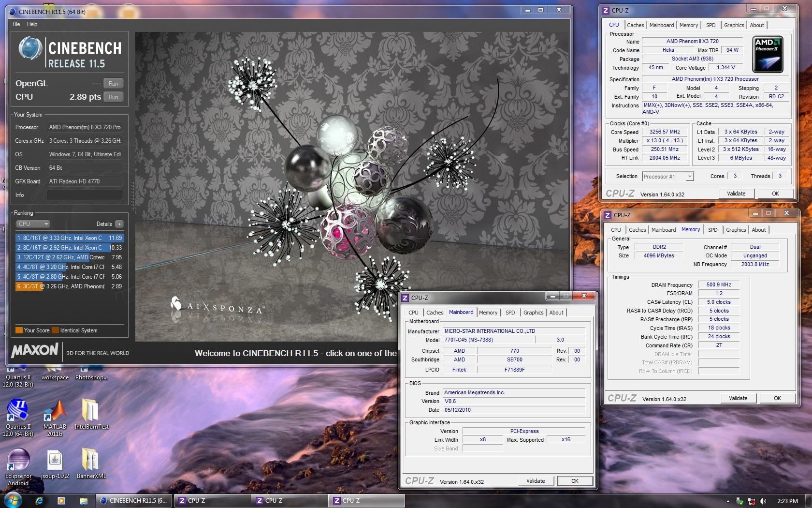Click the 2:23 PM system clock
Image resolution: width=812 pixels, height=508 pixels.
point(787,501)
